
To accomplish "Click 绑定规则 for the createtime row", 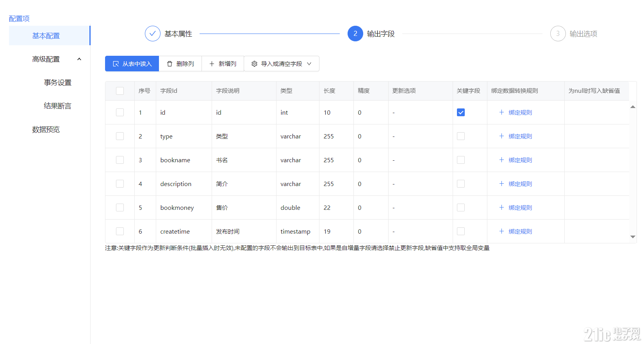I will pyautogui.click(x=516, y=231).
